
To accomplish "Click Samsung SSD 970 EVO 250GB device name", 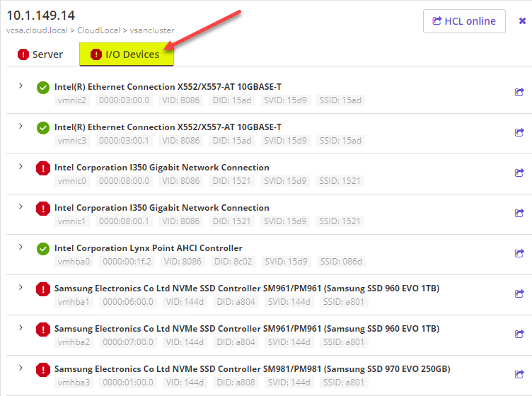I will (252, 369).
